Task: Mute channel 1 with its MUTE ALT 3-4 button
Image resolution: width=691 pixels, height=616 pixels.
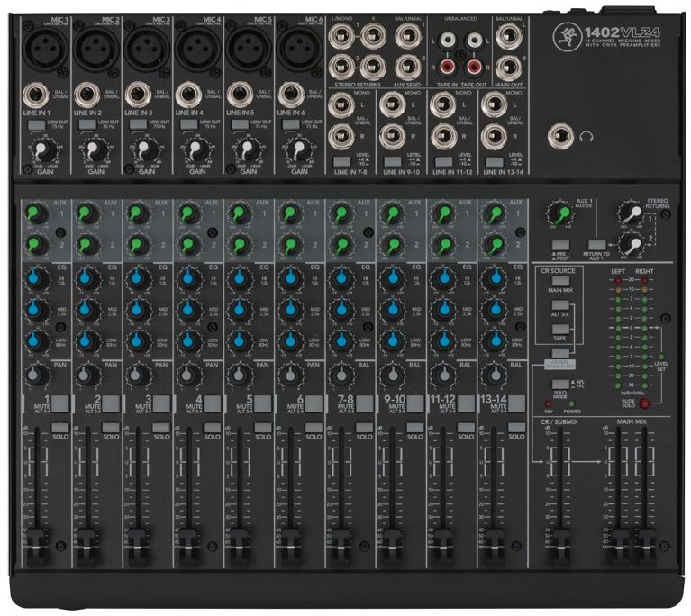Action: click(x=60, y=403)
